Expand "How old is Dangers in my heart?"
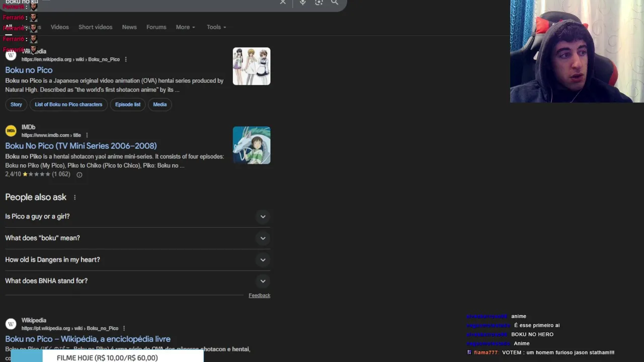Image resolution: width=644 pixels, height=362 pixels. pos(137,259)
